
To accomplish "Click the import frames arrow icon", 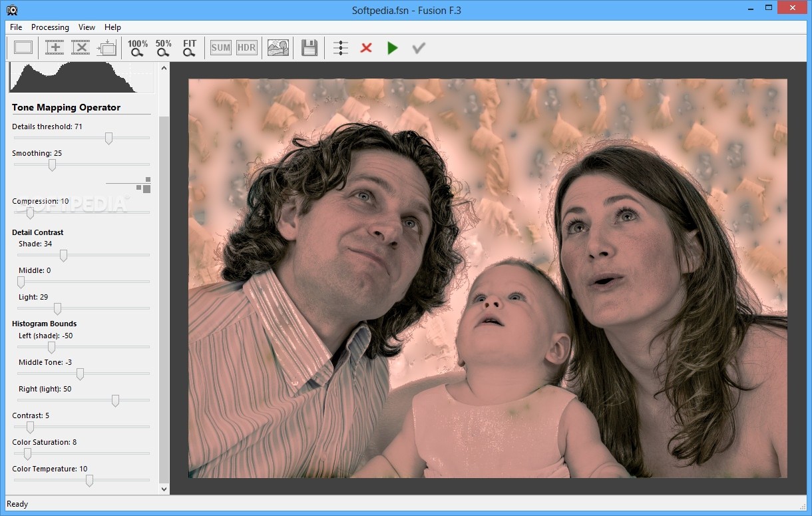I will click(x=106, y=47).
